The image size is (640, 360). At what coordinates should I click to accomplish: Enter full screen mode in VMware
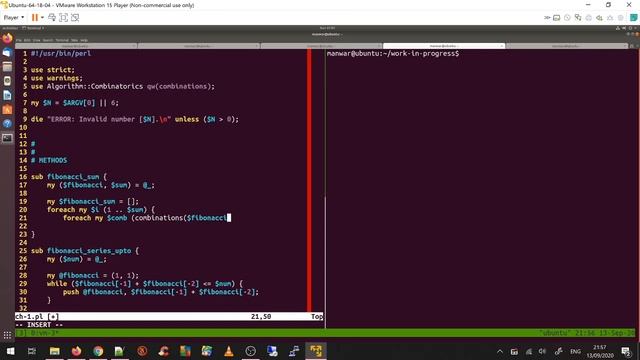click(x=63, y=18)
